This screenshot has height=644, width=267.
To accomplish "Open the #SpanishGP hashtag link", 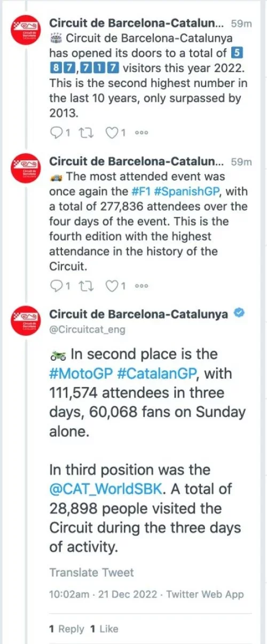I will click(180, 192).
